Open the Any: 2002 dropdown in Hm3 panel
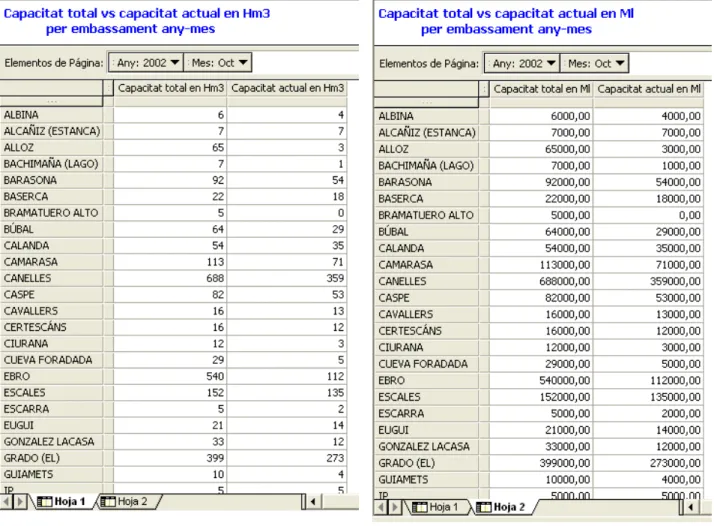Image resolution: width=714 pixels, height=526 pixels. 146,62
